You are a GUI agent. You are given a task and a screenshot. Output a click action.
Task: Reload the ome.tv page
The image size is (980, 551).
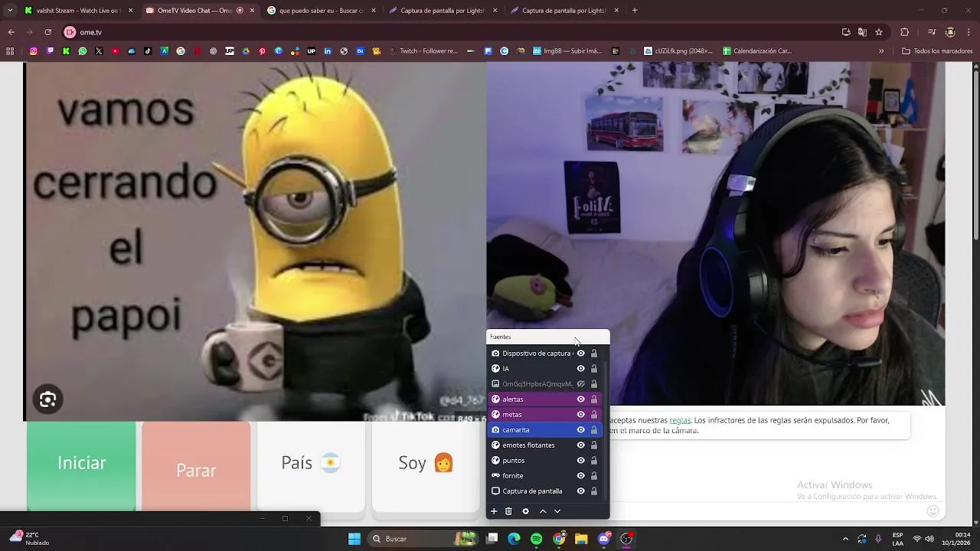pos(48,32)
